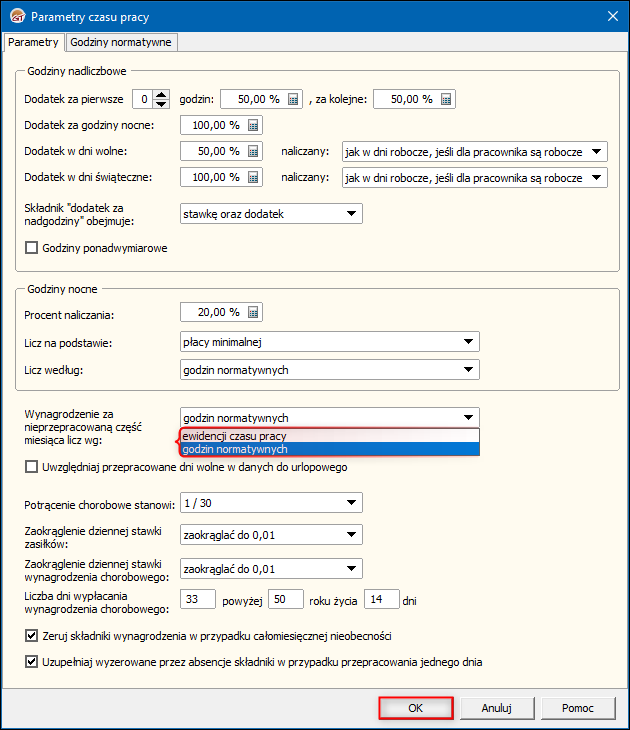
Task: Close the 'Parametry czasu pracy' dialog
Action: click(613, 16)
